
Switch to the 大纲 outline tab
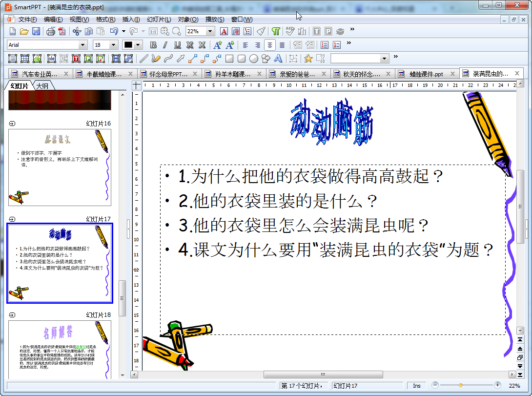(42, 86)
